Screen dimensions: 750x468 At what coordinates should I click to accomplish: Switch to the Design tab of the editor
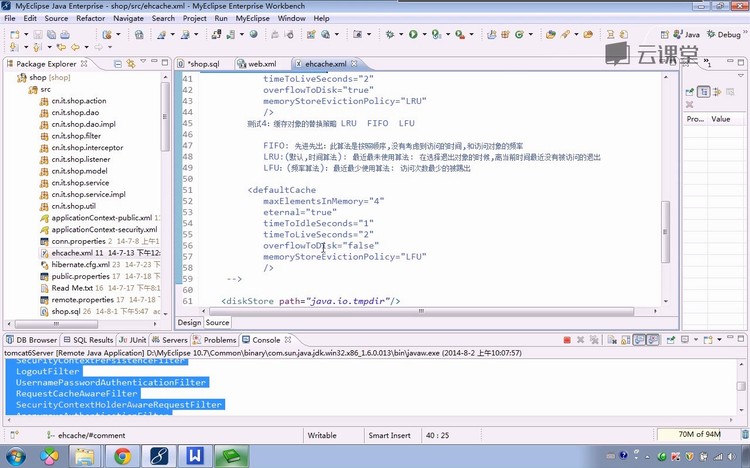tap(189, 323)
